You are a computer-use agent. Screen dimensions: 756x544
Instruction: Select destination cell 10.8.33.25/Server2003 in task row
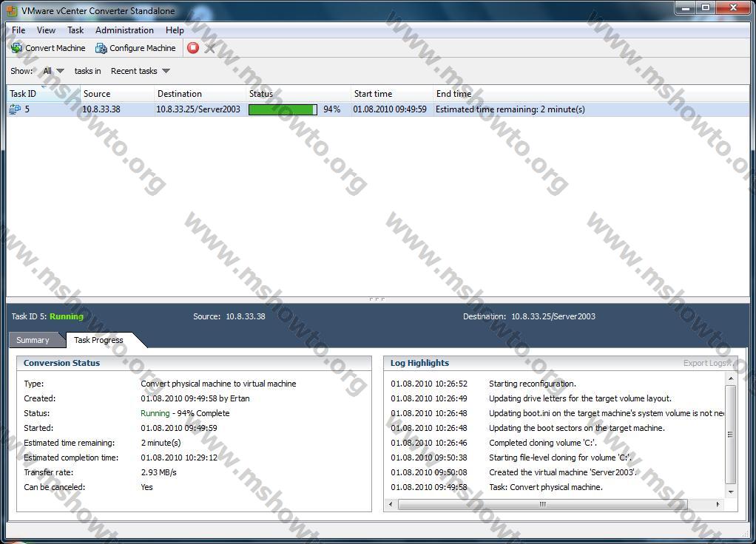[198, 109]
